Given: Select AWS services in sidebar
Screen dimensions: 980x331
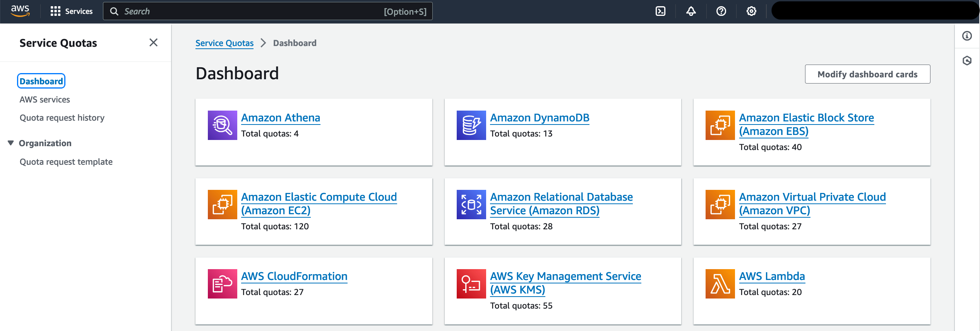Looking at the screenshot, I should pyautogui.click(x=45, y=99).
